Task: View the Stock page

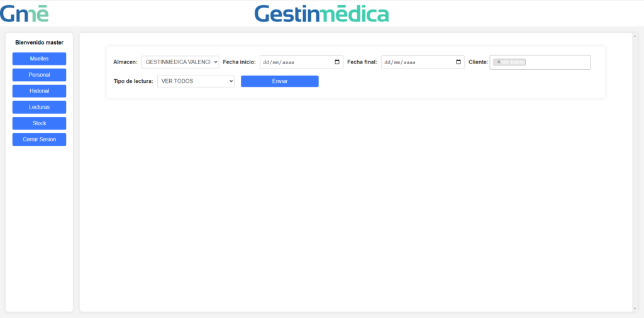Action: [x=40, y=123]
